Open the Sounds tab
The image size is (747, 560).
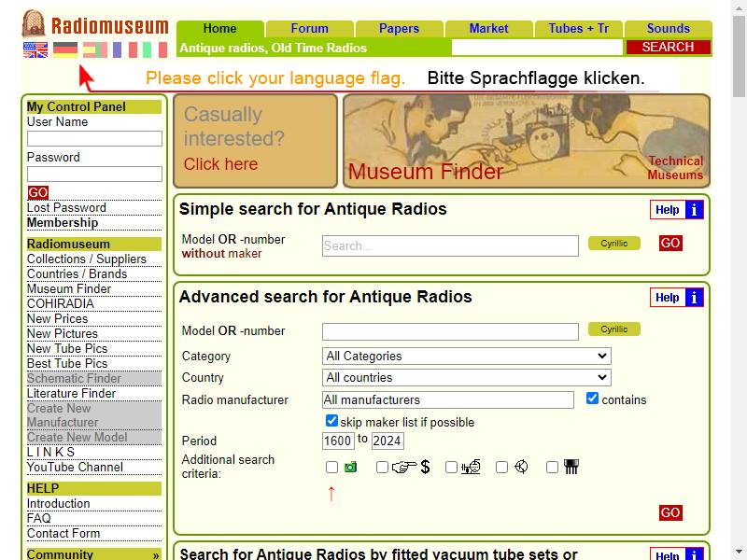click(668, 29)
